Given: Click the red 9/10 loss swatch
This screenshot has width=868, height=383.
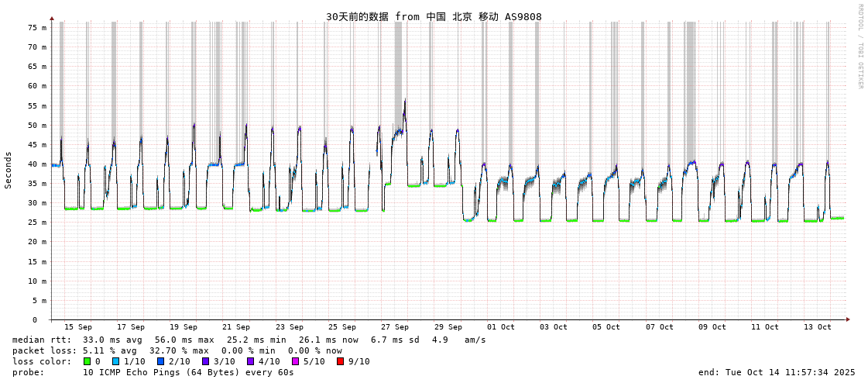Looking at the screenshot, I should coord(340,361).
